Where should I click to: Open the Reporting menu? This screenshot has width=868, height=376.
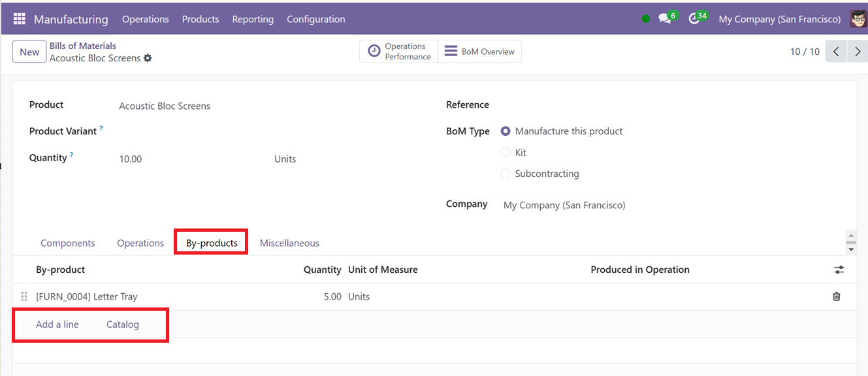point(253,19)
